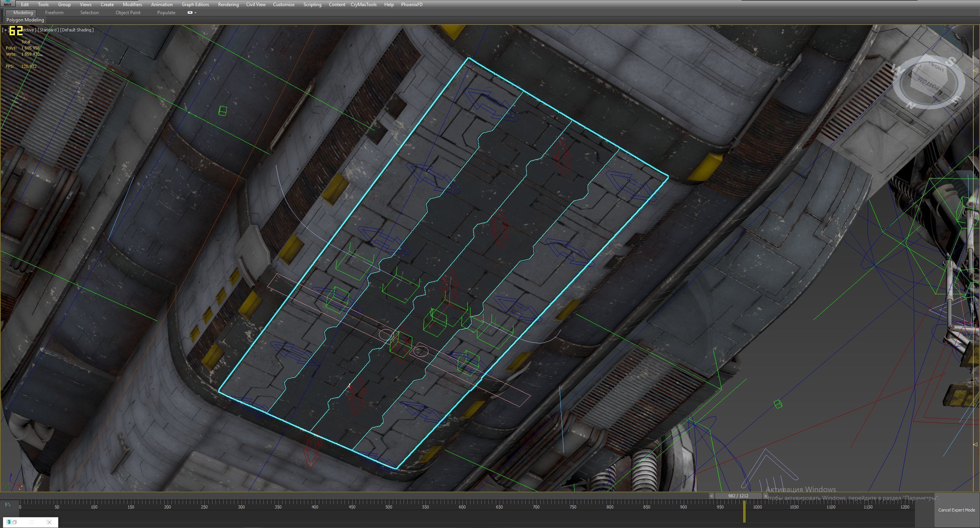Step to next frame with the > arrow
980x528 pixels.
pyautogui.click(x=765, y=496)
